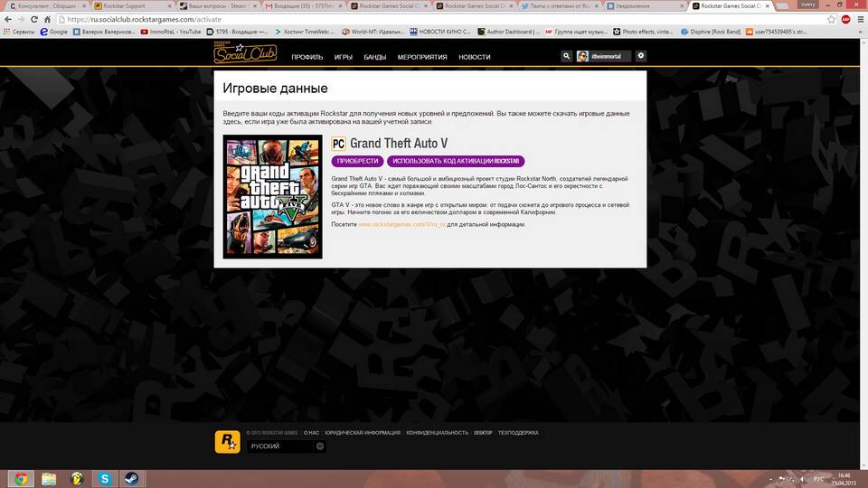Viewport: 868px width, 488px height.
Task: Click ИСПОЛЬЗОВАТЬ КОД АКТИВАЦИИ ROCKSTAR button
Action: (456, 161)
